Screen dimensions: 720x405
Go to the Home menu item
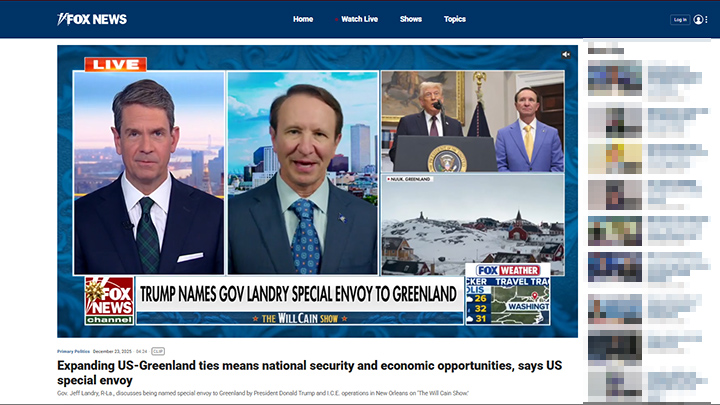click(x=303, y=19)
